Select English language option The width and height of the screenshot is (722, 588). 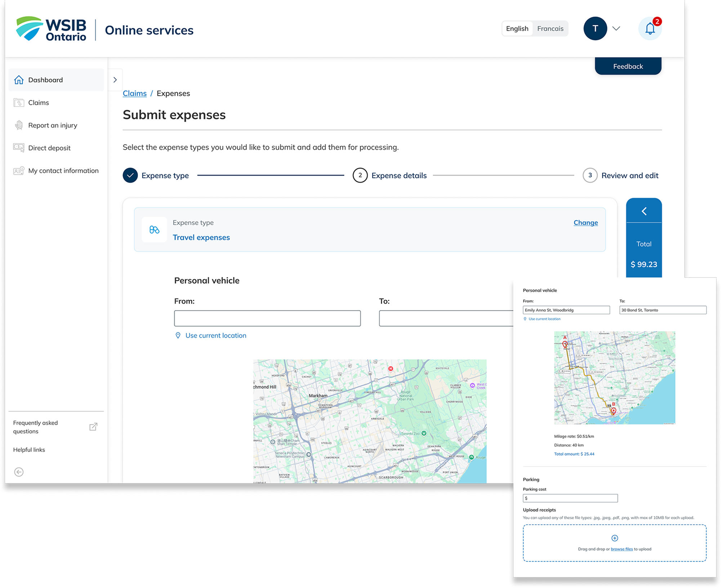517,28
